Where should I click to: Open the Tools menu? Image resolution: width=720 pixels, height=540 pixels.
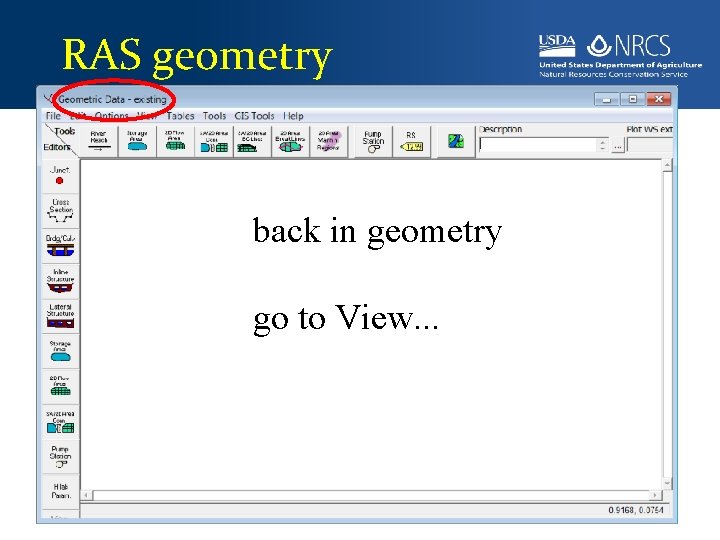coord(214,116)
